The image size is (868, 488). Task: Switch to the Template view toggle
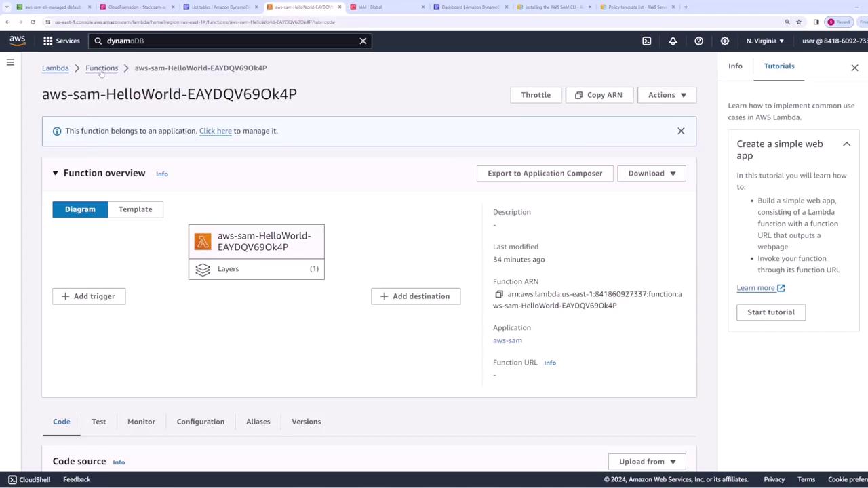point(136,209)
